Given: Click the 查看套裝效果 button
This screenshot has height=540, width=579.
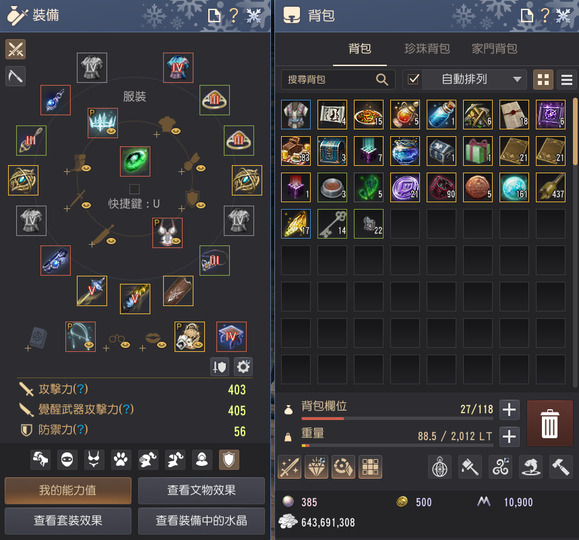Looking at the screenshot, I should coord(68,521).
